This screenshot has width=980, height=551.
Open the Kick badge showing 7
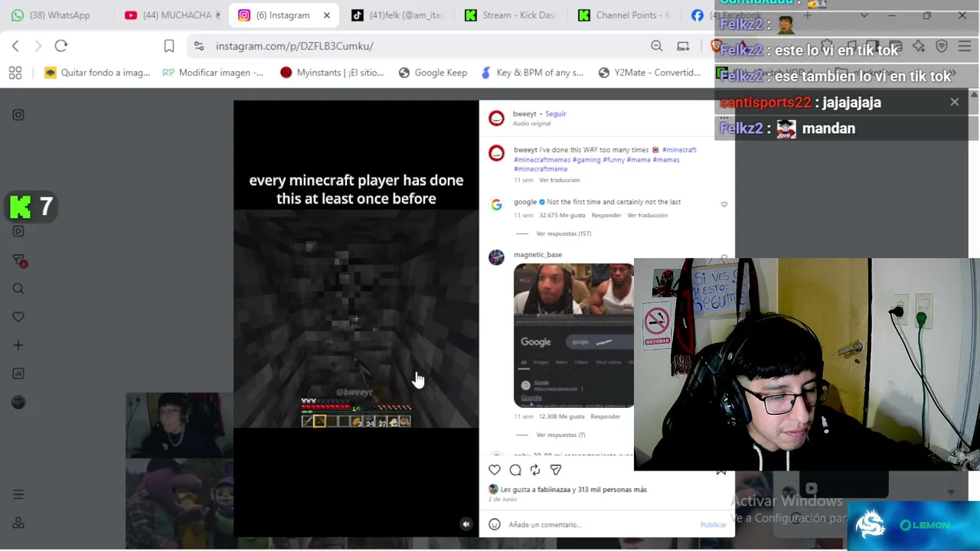31,207
